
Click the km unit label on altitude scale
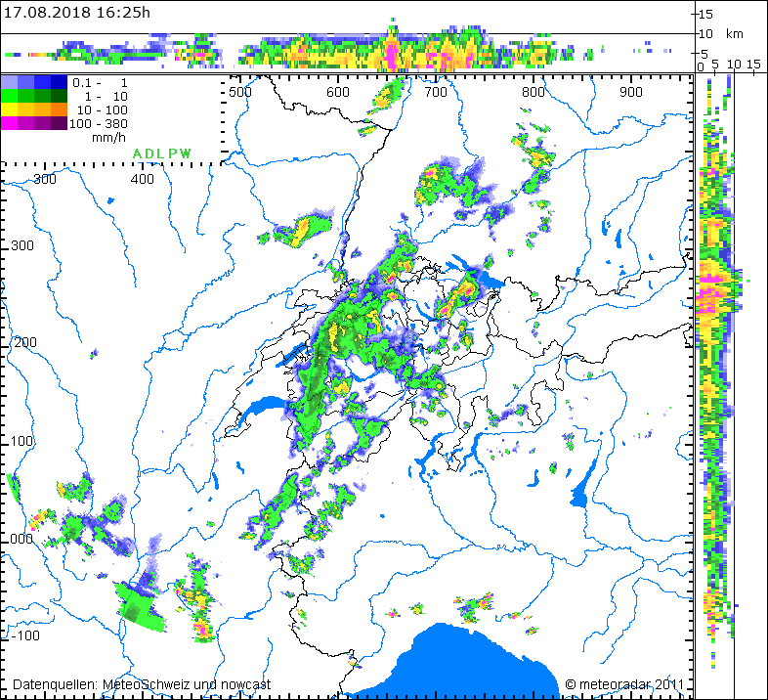[734, 34]
